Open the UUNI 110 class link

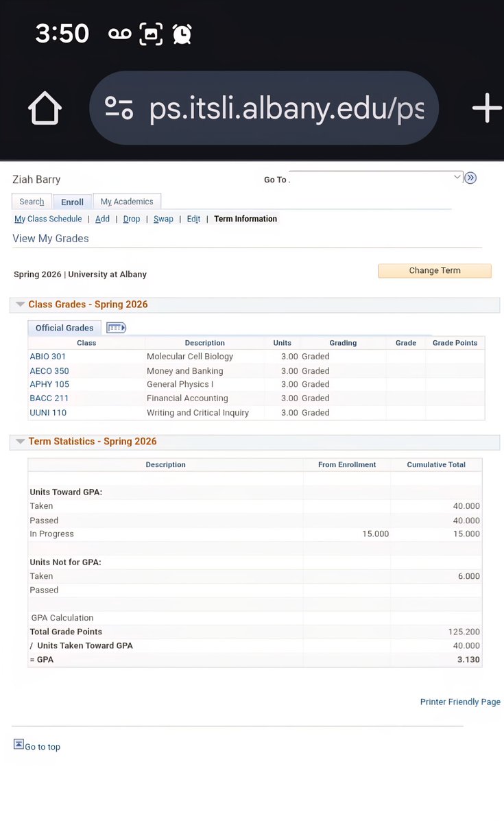tap(48, 413)
